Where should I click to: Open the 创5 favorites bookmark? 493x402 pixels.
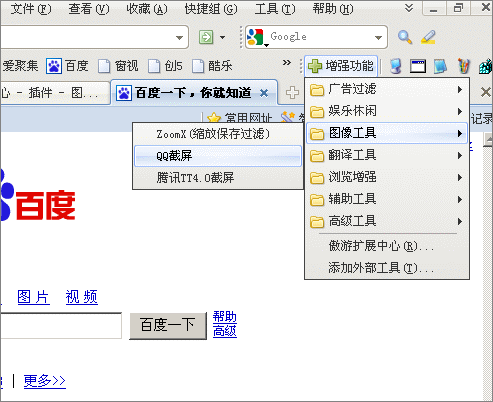pyautogui.click(x=165, y=66)
